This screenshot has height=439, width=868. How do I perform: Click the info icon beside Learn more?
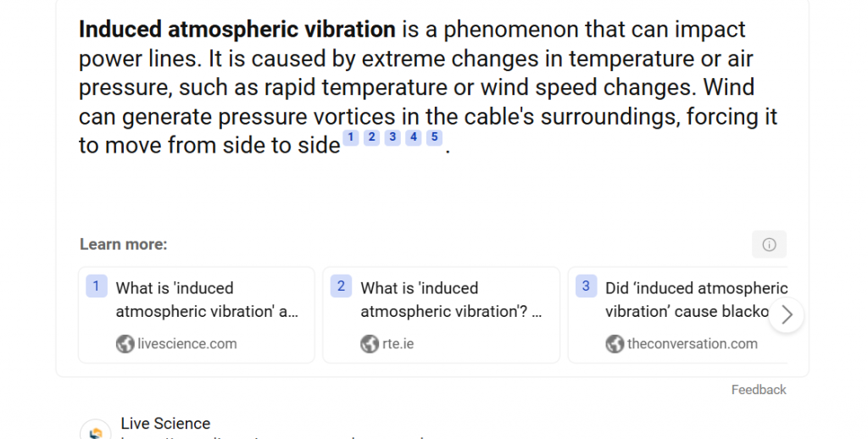769,244
